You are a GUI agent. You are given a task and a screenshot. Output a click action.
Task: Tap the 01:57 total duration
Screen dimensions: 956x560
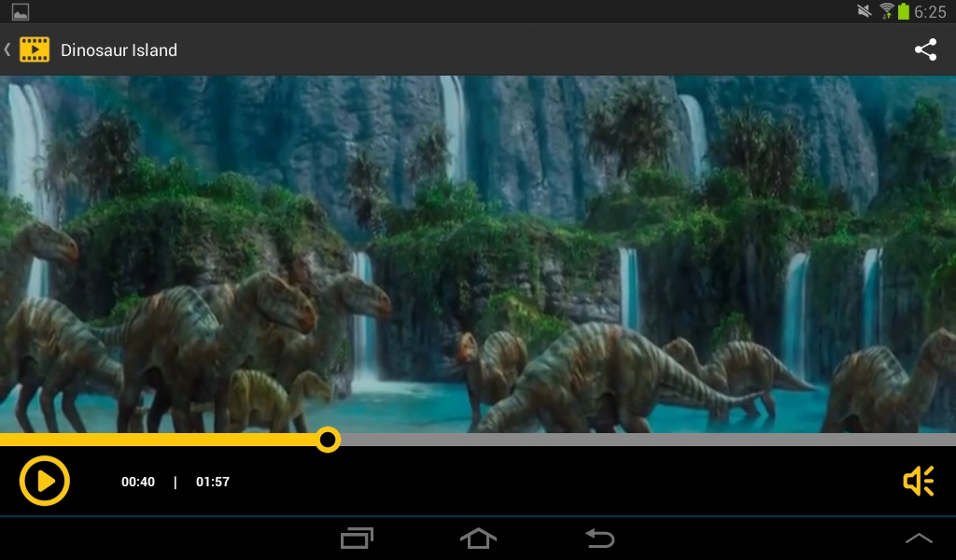tap(213, 482)
